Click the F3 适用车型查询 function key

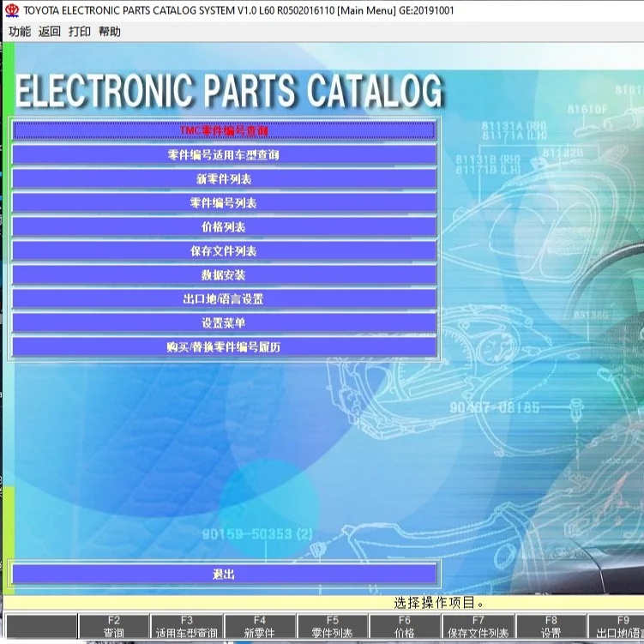[x=186, y=626]
